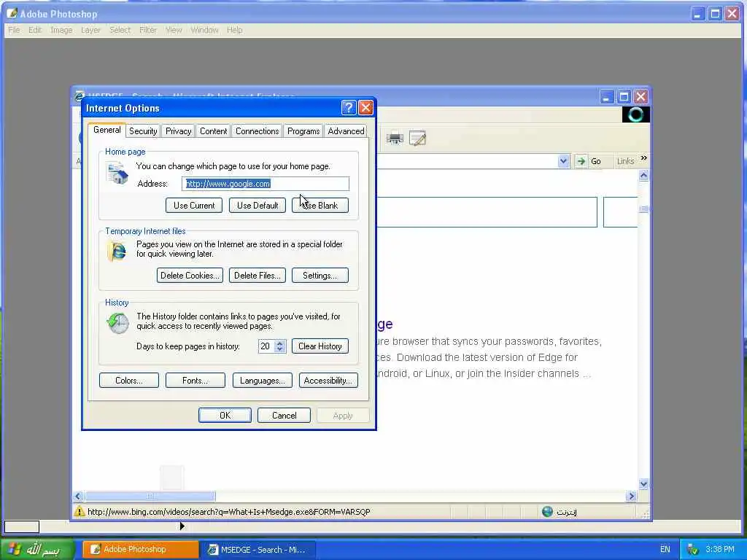Image resolution: width=747 pixels, height=560 pixels.
Task: Click the Use Current button
Action: (x=194, y=205)
